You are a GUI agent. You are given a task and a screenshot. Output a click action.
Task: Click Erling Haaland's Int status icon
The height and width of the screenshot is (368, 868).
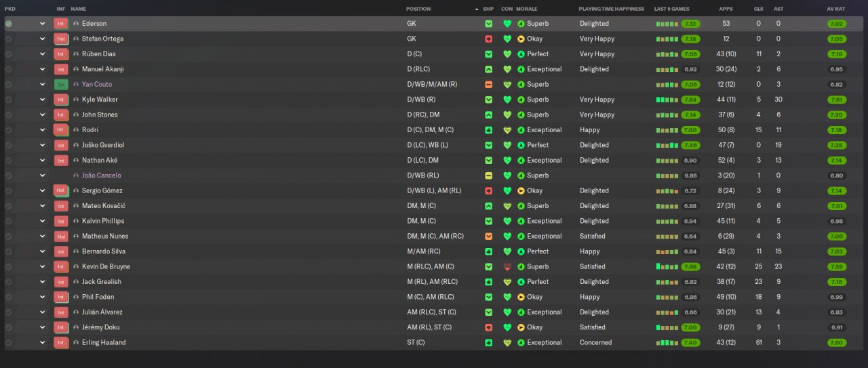point(61,343)
